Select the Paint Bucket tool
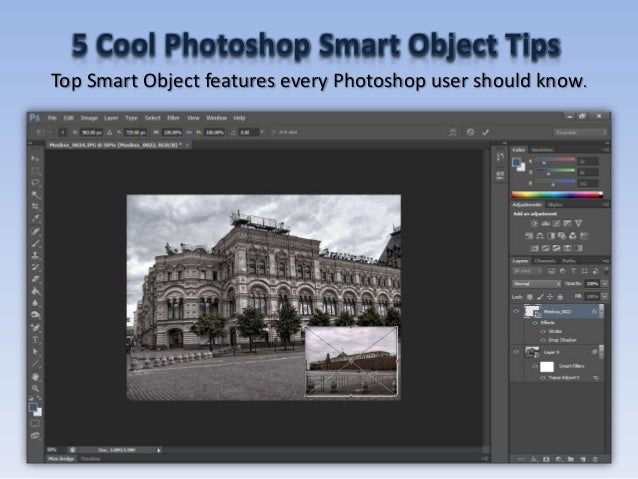 (35, 291)
